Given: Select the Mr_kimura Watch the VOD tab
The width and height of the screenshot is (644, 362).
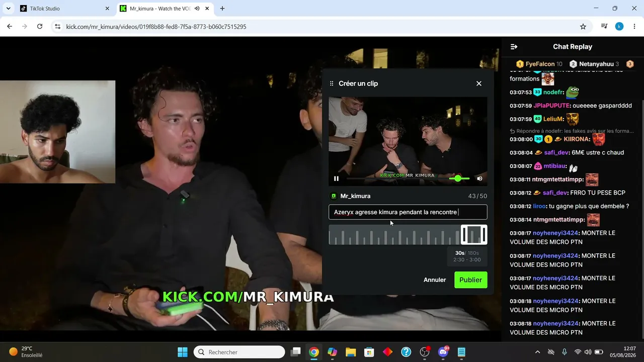Looking at the screenshot, I should (x=165, y=9).
